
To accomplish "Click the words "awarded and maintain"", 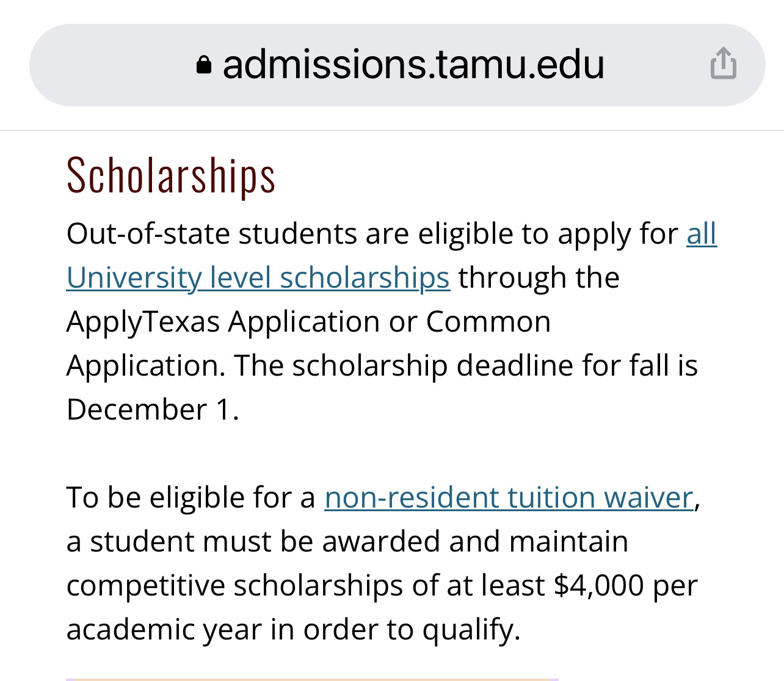I will coord(475,542).
